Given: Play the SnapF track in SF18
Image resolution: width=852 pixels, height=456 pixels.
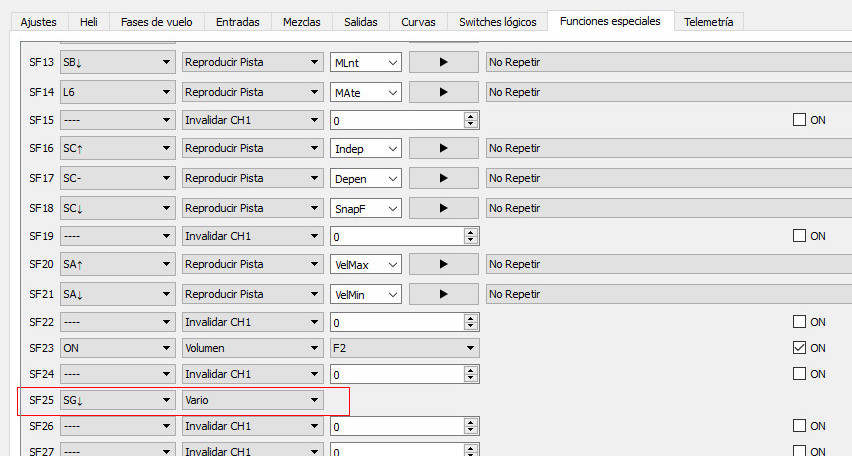Looking at the screenshot, I should [443, 208].
